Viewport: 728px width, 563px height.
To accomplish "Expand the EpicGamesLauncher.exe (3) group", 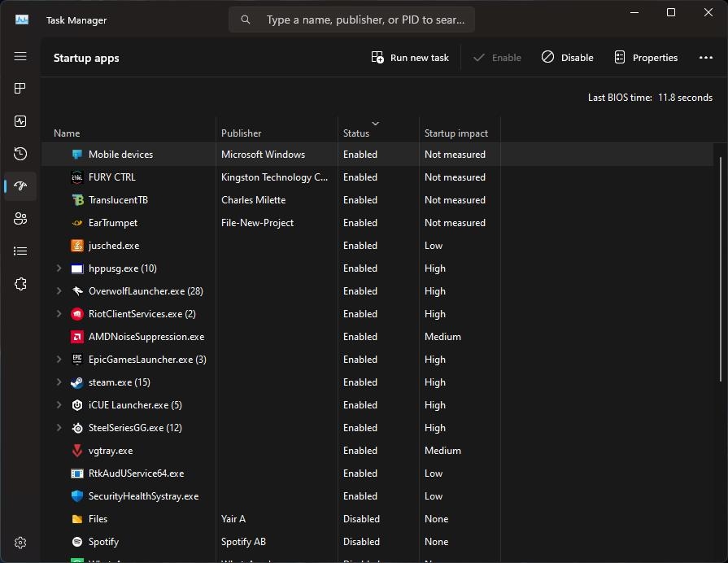I will click(59, 359).
